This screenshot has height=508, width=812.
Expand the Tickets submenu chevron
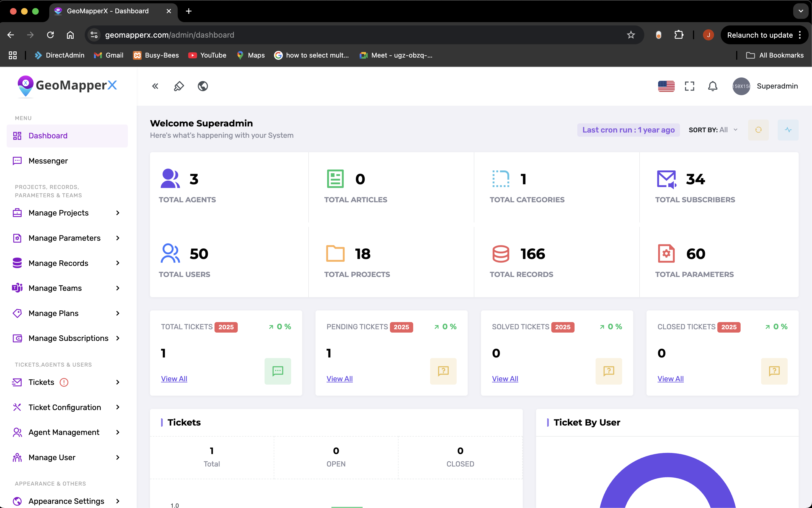(x=118, y=382)
